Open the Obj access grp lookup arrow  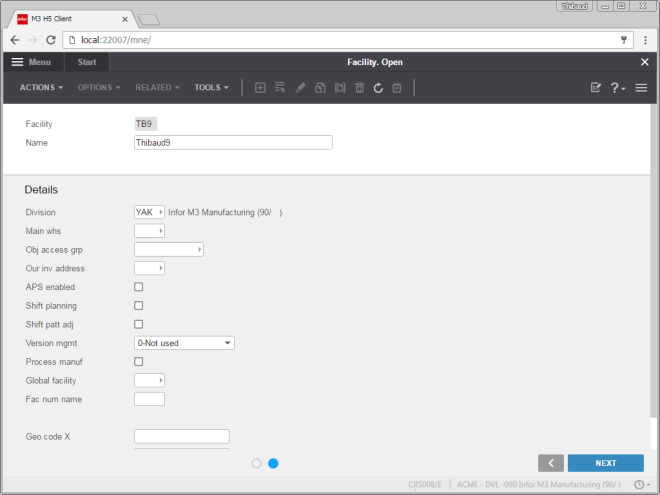(199, 250)
